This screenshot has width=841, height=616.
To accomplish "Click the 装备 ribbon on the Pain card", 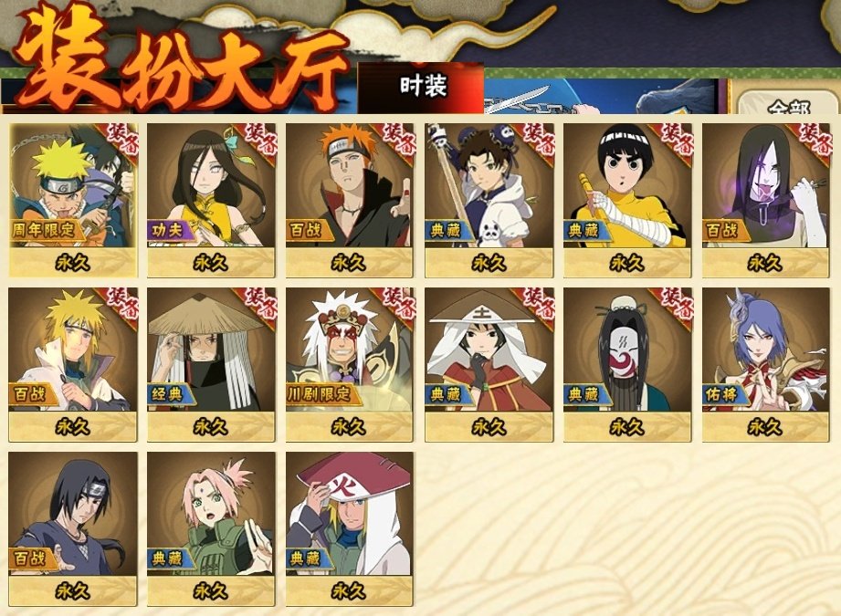I will pos(397,141).
